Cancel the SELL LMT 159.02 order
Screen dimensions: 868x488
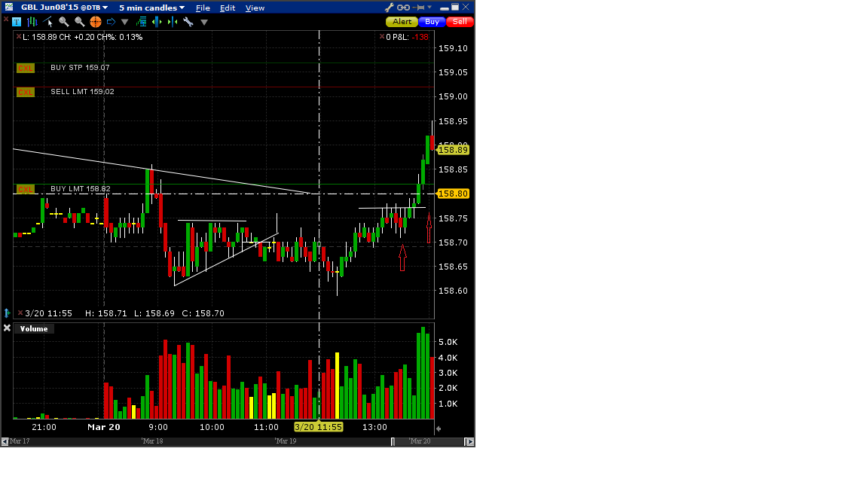pos(26,92)
